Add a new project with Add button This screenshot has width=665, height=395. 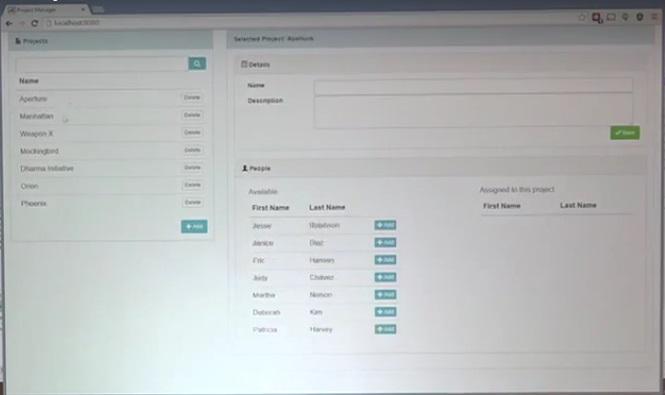click(194, 227)
